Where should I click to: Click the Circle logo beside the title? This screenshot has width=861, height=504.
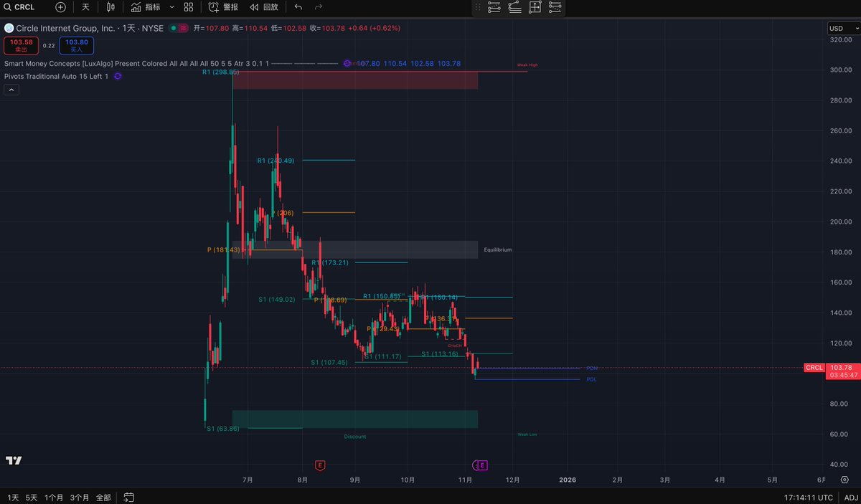9,28
